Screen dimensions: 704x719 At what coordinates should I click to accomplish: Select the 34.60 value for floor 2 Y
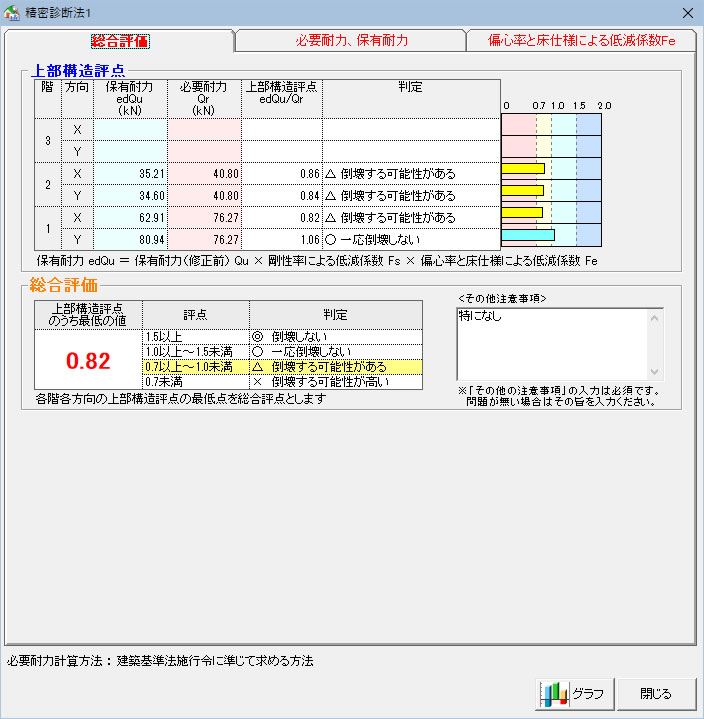click(131, 196)
